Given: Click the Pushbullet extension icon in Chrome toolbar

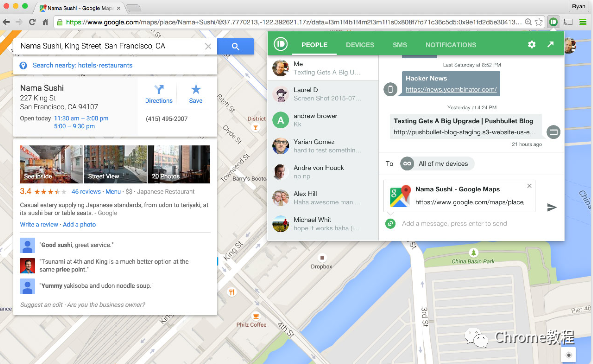Looking at the screenshot, I should pyautogui.click(x=553, y=22).
